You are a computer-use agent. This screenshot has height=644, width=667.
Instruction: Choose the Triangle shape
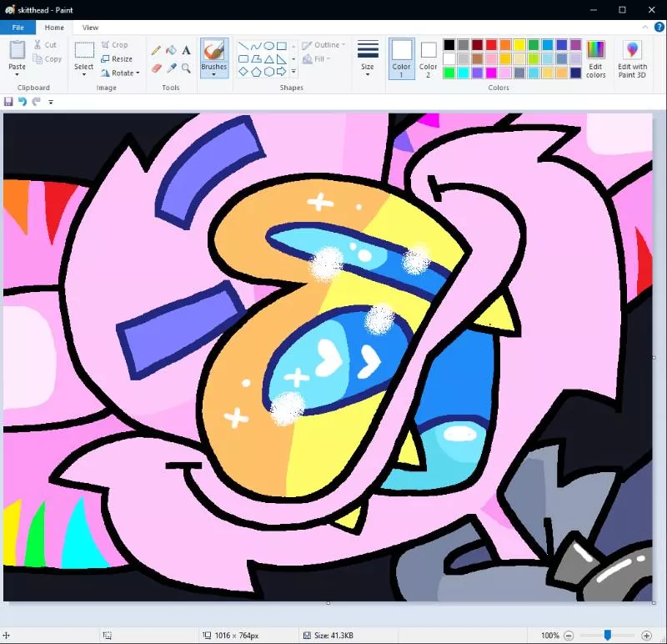[268, 58]
